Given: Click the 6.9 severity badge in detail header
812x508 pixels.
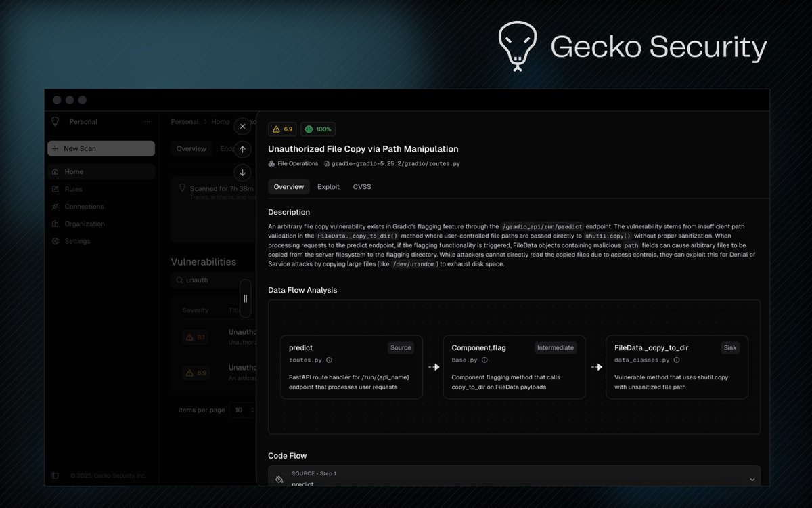Looking at the screenshot, I should coord(283,129).
